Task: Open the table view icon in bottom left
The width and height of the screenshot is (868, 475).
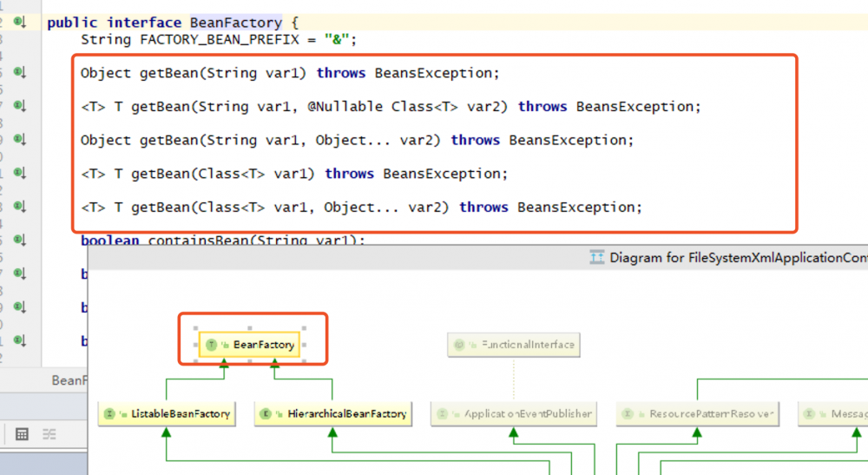Action: [23, 434]
